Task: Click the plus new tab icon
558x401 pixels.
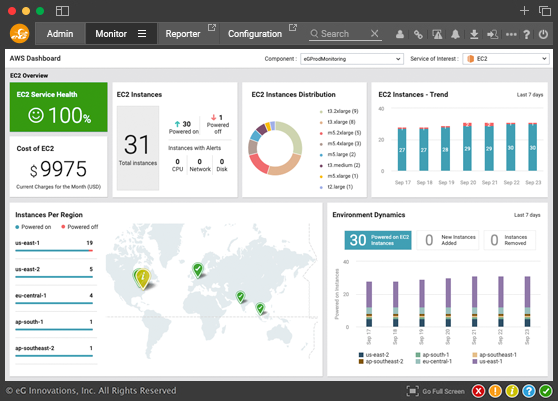Action: click(x=524, y=11)
